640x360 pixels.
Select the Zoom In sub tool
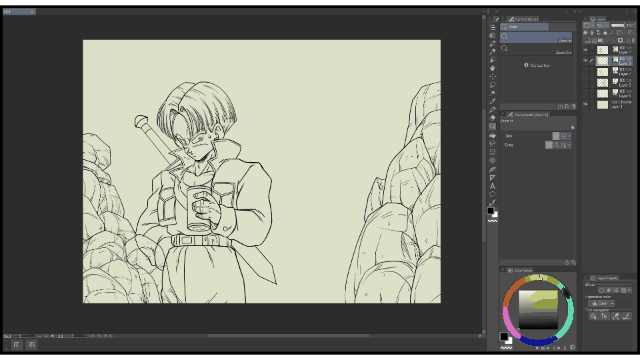click(536, 38)
